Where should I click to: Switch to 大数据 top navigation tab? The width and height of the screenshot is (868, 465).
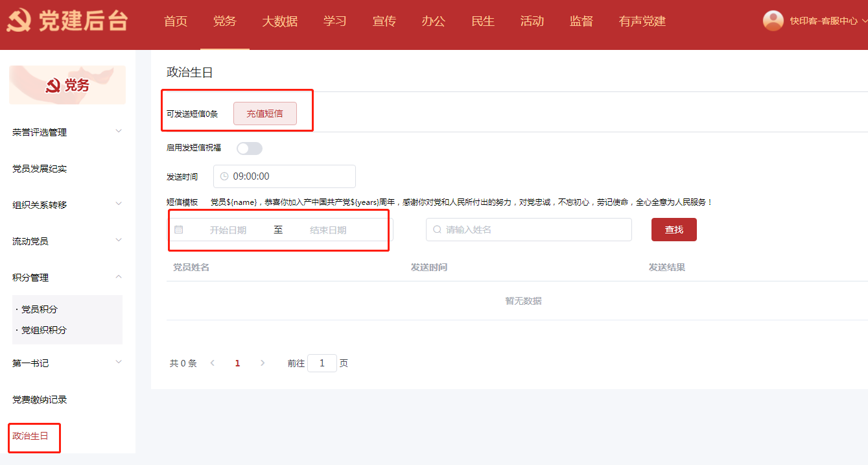click(279, 21)
